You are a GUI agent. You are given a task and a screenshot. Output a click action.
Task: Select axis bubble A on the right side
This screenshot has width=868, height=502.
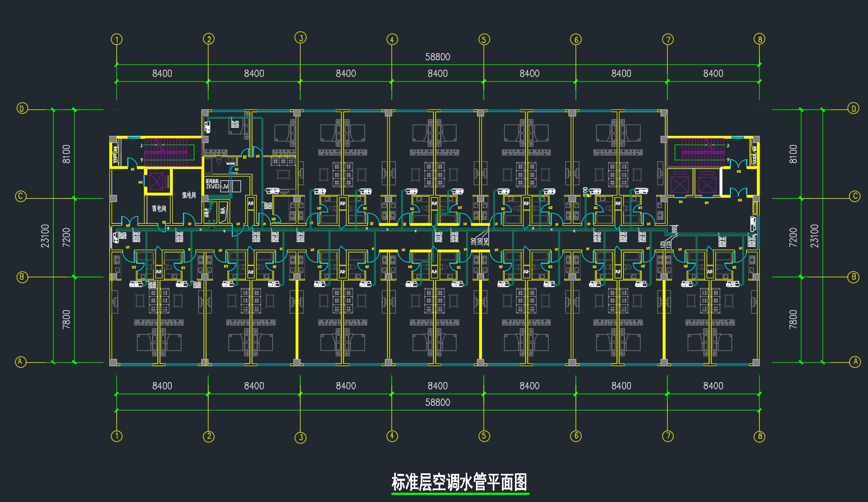coord(855,362)
